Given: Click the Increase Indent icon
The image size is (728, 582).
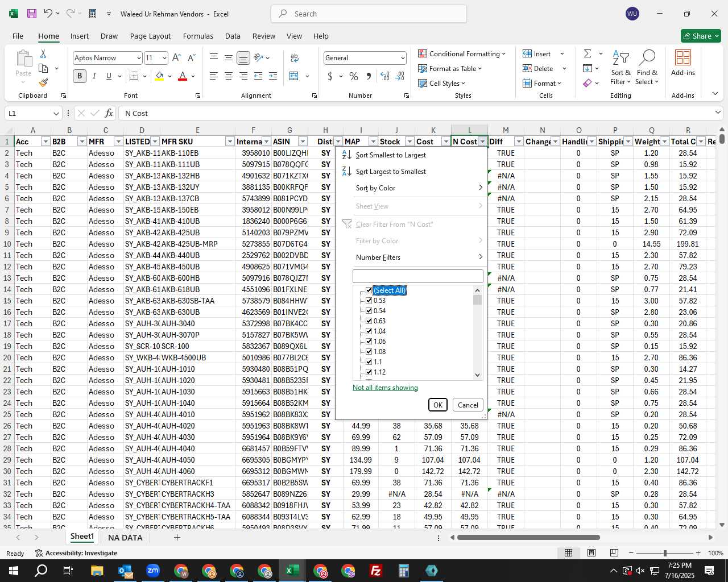Looking at the screenshot, I should click(273, 76).
